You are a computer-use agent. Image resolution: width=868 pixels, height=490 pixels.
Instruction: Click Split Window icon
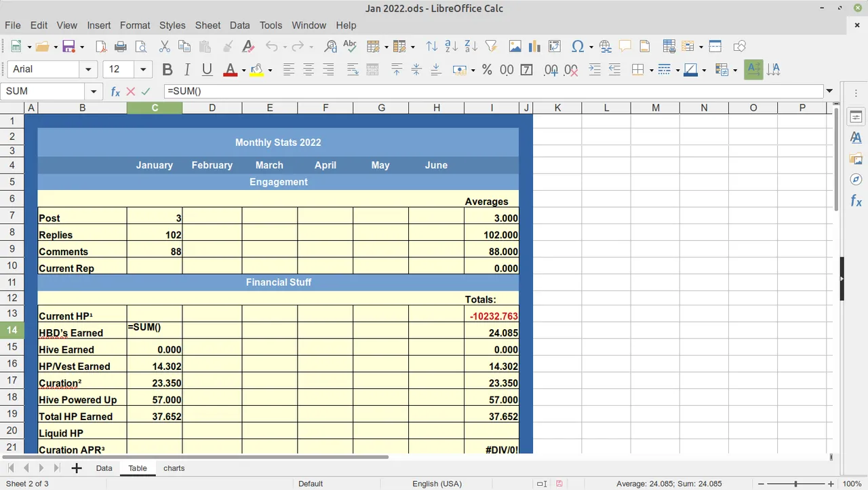click(x=715, y=46)
